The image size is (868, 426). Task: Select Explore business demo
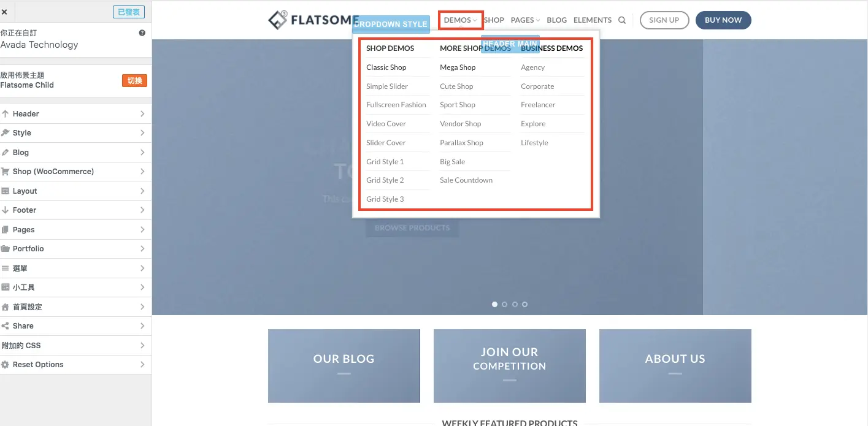pos(533,124)
